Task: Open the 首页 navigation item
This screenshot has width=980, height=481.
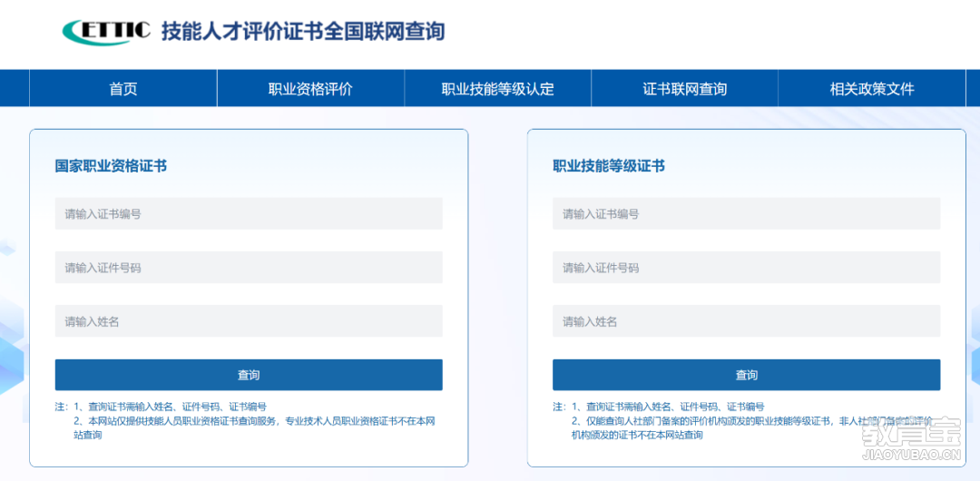Action: pos(123,89)
